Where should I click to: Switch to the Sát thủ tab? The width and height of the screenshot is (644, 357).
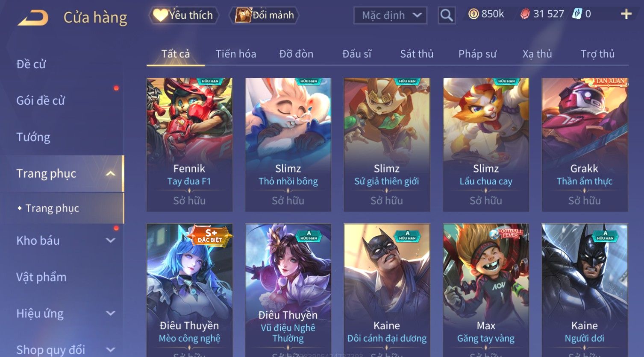[417, 54]
